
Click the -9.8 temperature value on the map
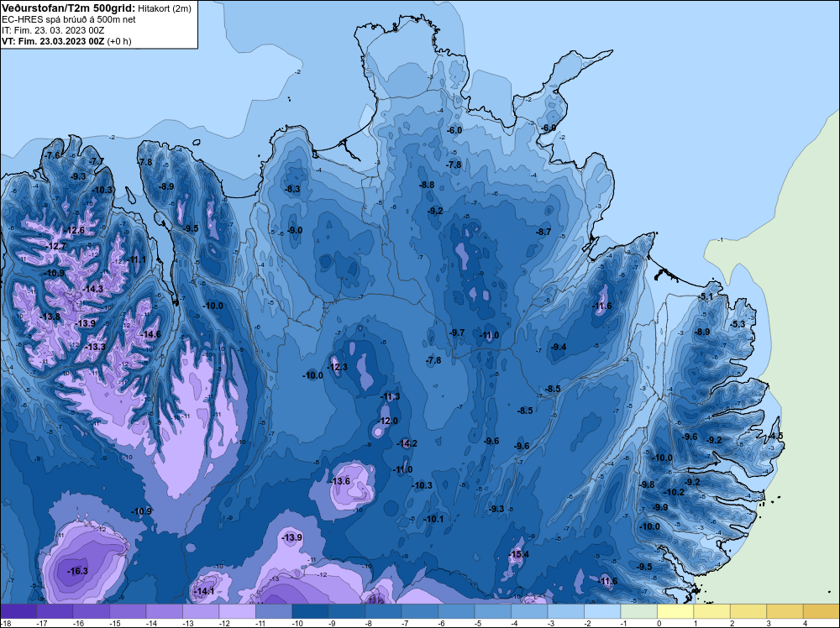tap(647, 484)
